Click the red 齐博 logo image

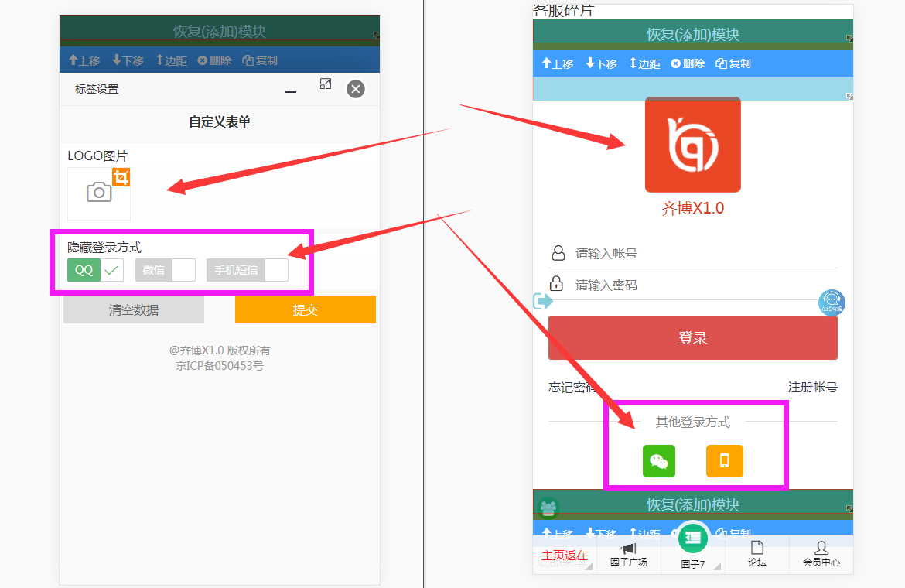point(692,145)
